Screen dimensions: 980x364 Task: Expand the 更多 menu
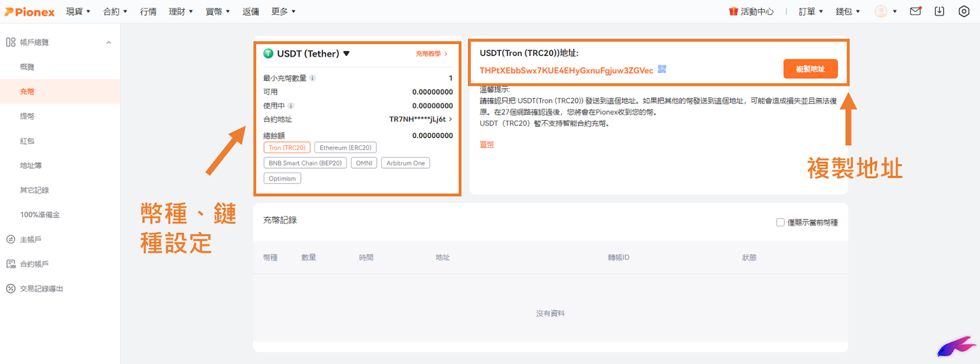pos(284,12)
